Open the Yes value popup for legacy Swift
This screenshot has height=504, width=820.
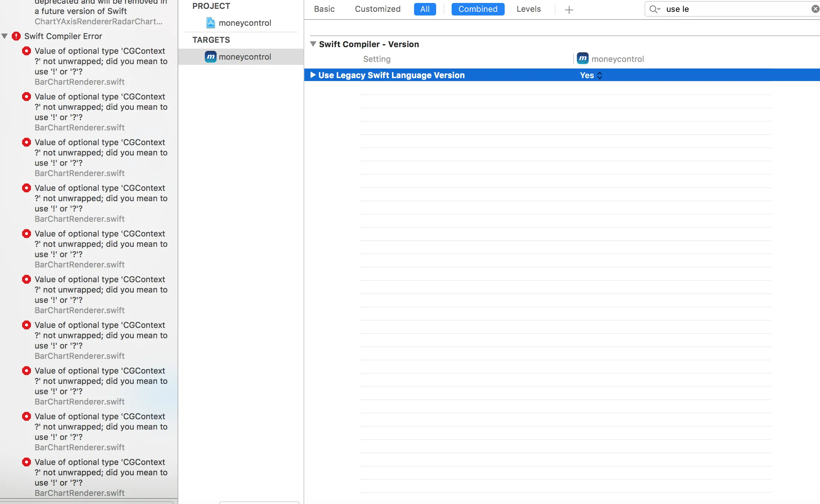(x=591, y=76)
